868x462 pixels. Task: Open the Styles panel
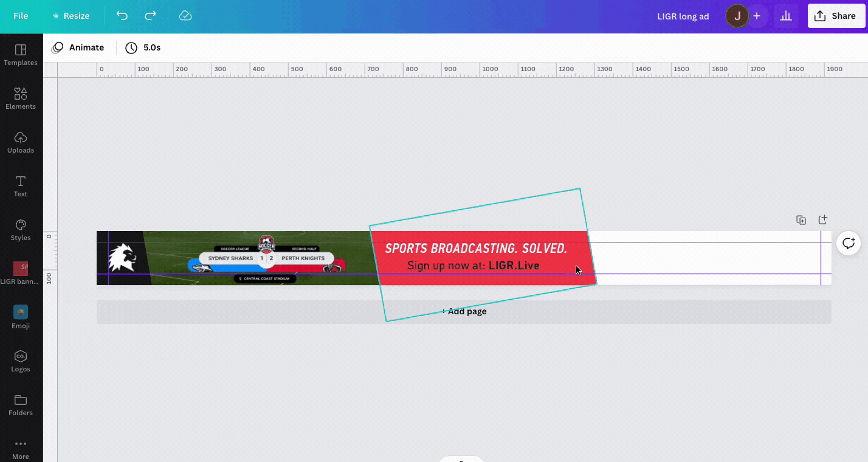(21, 229)
